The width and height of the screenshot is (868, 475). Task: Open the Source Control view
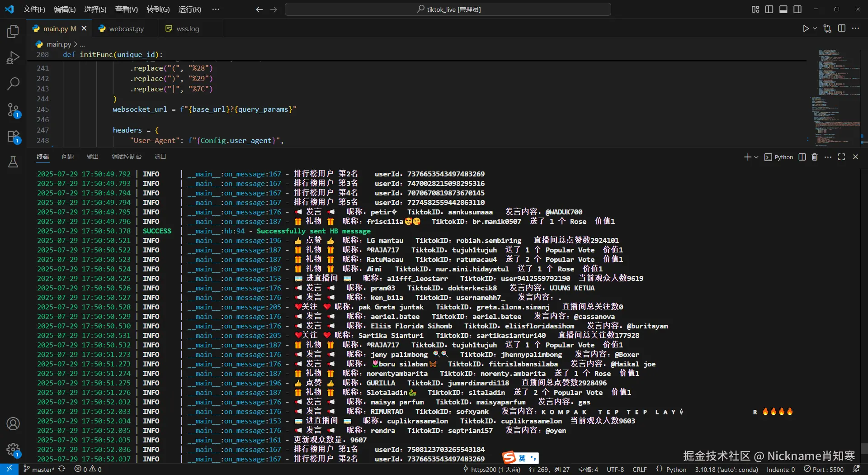pos(13,110)
